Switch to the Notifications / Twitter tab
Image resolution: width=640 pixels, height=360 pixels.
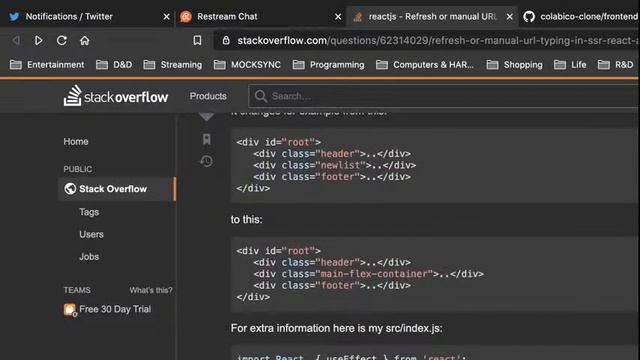pyautogui.click(x=88, y=16)
